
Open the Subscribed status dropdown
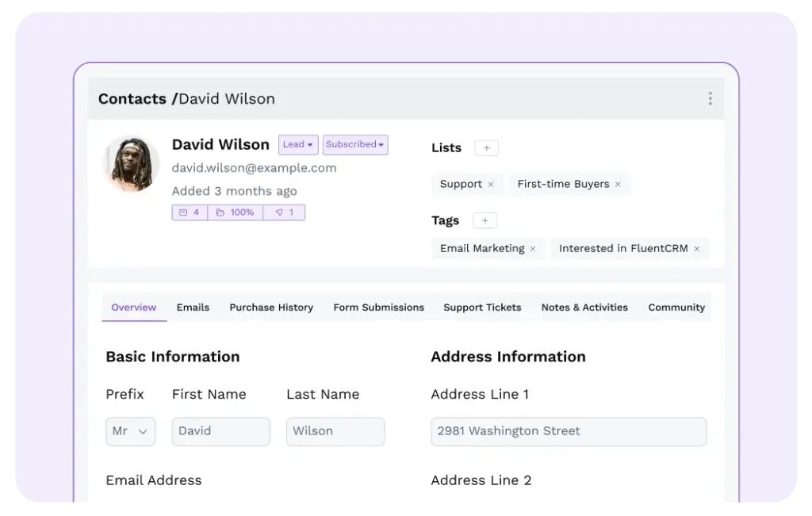(x=355, y=144)
